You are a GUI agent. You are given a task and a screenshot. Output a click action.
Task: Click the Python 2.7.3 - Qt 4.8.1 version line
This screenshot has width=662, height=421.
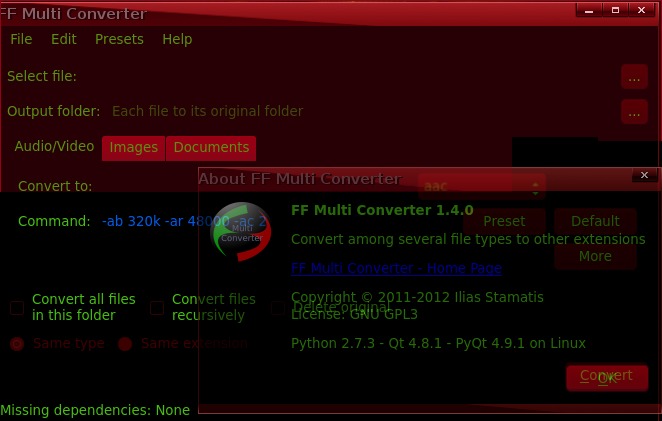pos(438,343)
